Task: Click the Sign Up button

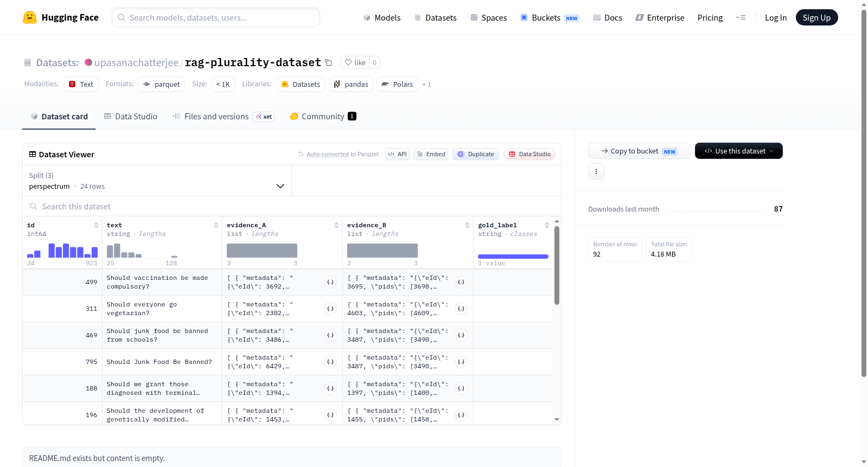Action: click(816, 17)
